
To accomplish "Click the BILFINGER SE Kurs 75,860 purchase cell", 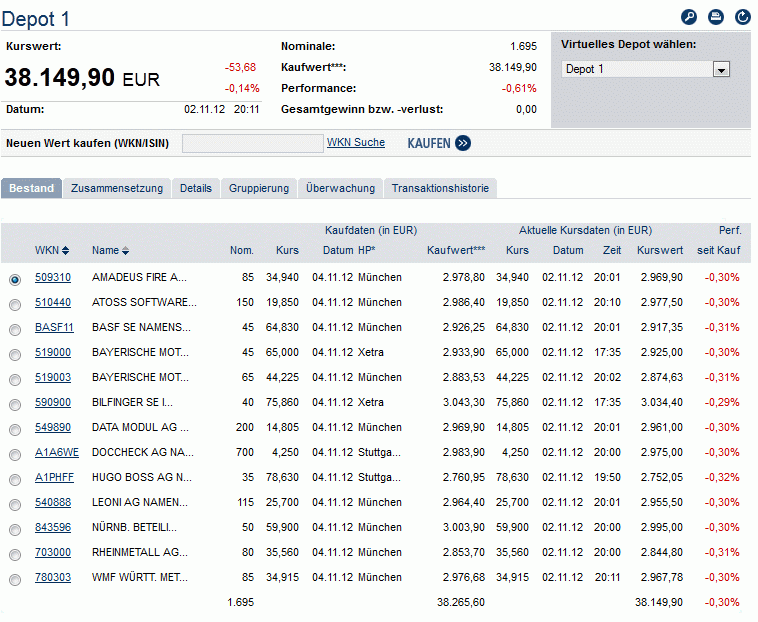I will click(282, 403).
